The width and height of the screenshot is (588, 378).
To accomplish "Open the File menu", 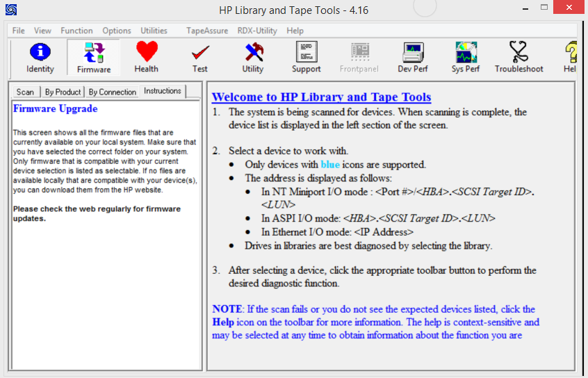I will pyautogui.click(x=18, y=31).
